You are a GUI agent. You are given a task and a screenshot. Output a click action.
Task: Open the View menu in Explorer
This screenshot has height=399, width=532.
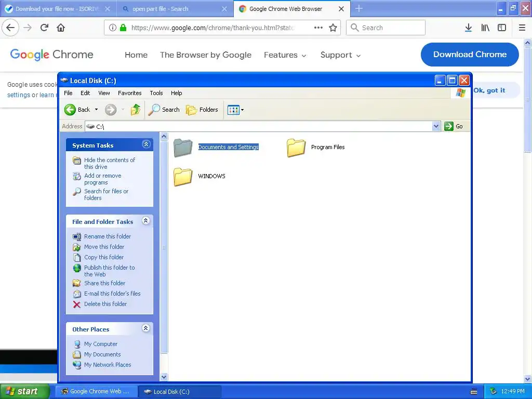[104, 93]
